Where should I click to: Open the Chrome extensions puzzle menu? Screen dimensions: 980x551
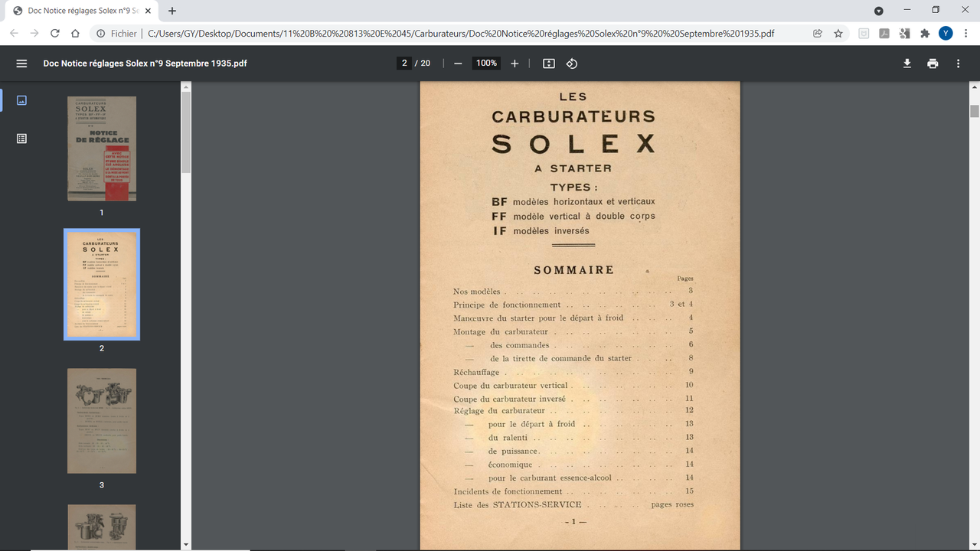(925, 34)
